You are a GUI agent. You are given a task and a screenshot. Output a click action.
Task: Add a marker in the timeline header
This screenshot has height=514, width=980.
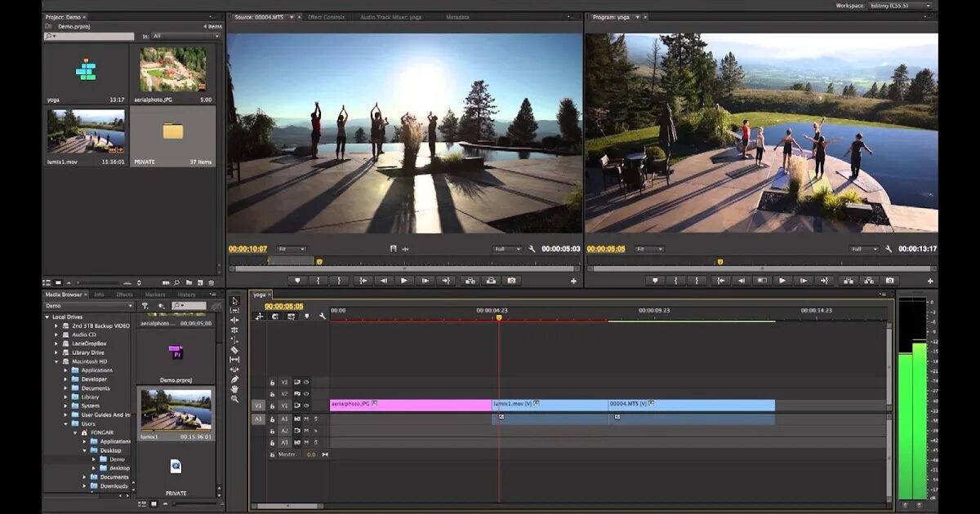(x=307, y=317)
